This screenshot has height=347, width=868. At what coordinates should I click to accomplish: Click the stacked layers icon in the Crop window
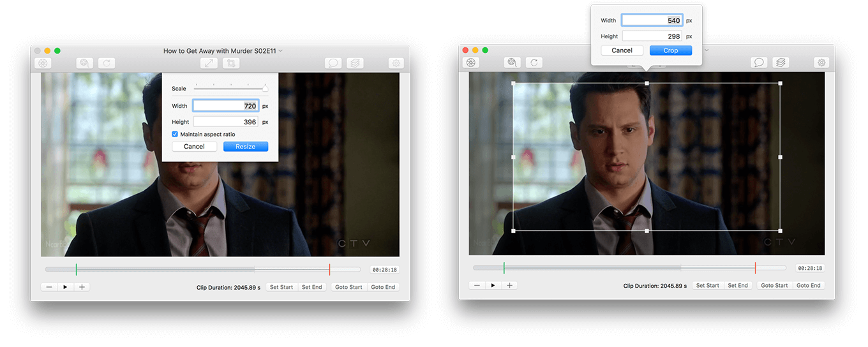click(781, 63)
